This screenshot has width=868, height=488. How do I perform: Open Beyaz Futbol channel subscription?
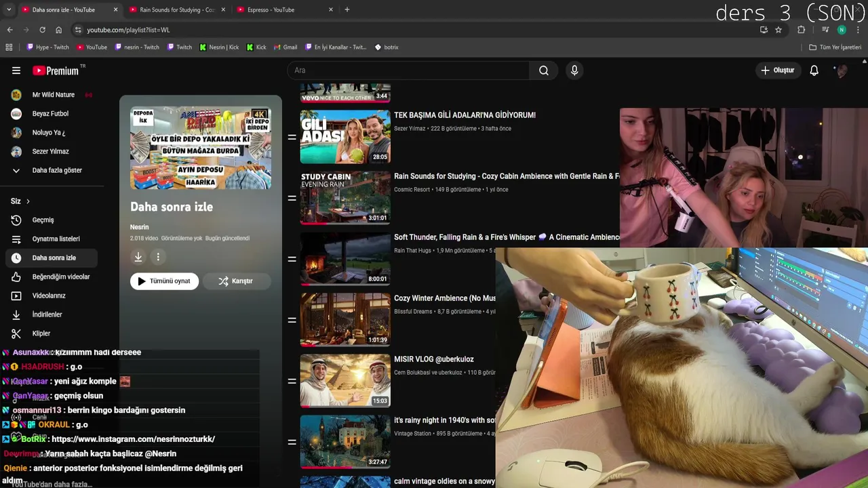(51, 114)
